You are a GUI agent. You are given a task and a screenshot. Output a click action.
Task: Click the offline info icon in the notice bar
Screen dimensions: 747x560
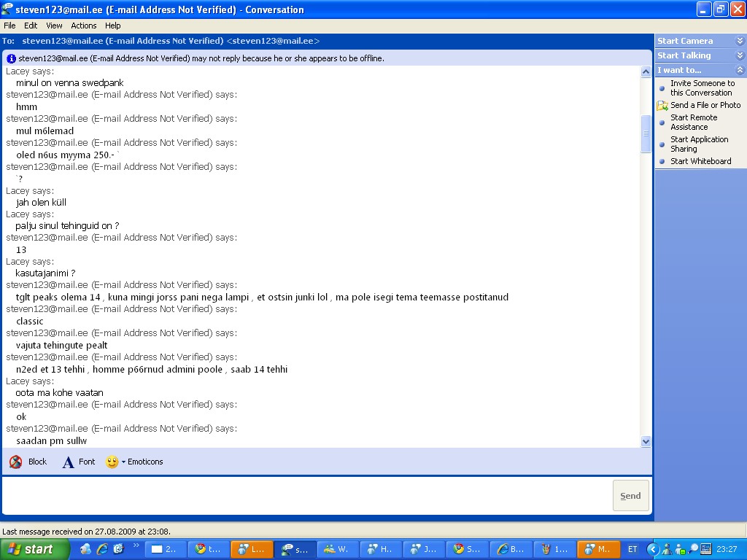tap(12, 58)
